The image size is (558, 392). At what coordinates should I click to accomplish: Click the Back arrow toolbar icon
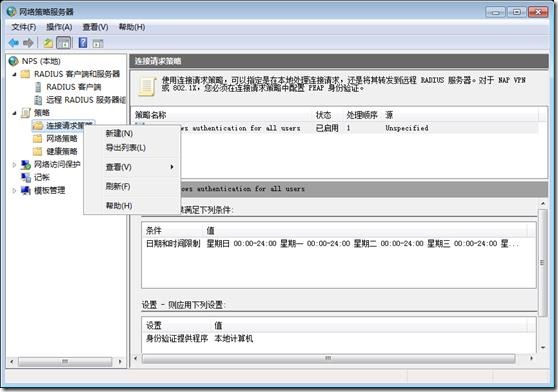pos(14,43)
